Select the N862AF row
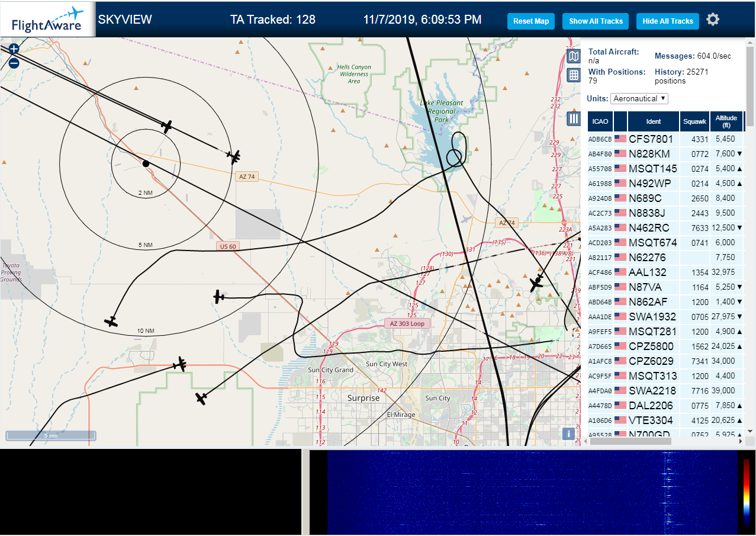756x536 pixels. [x=666, y=302]
